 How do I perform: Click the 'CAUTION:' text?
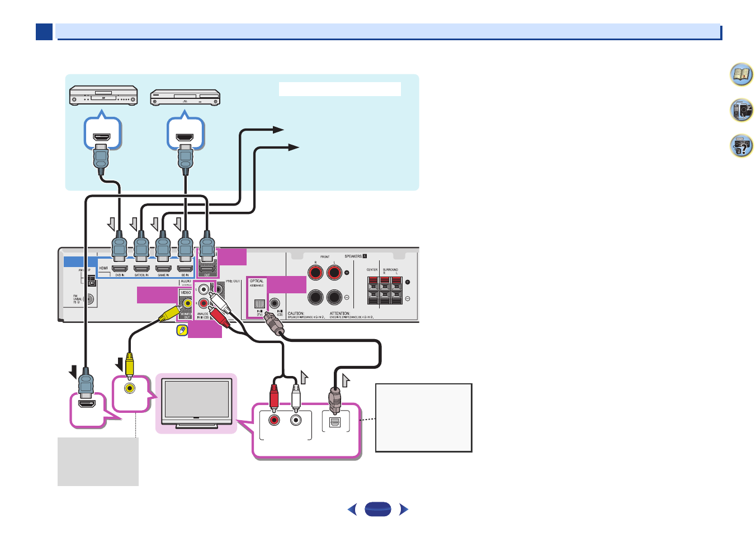(296, 313)
